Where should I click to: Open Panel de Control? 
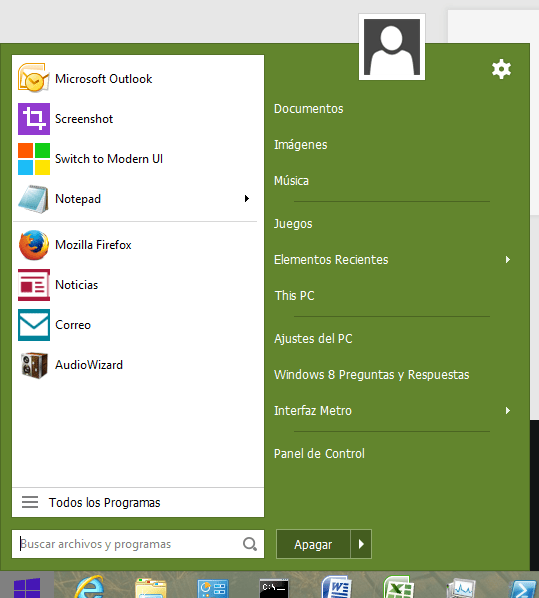(319, 453)
